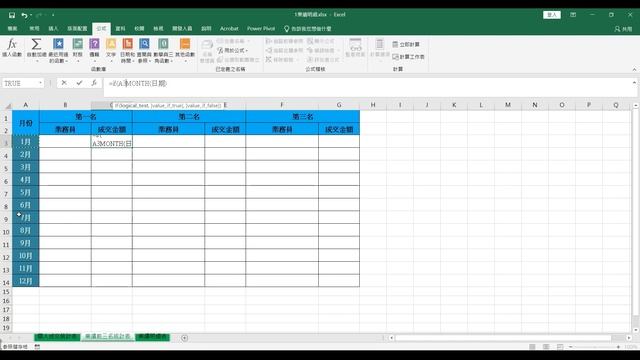Open the Name Manager in ribbon

207,51
